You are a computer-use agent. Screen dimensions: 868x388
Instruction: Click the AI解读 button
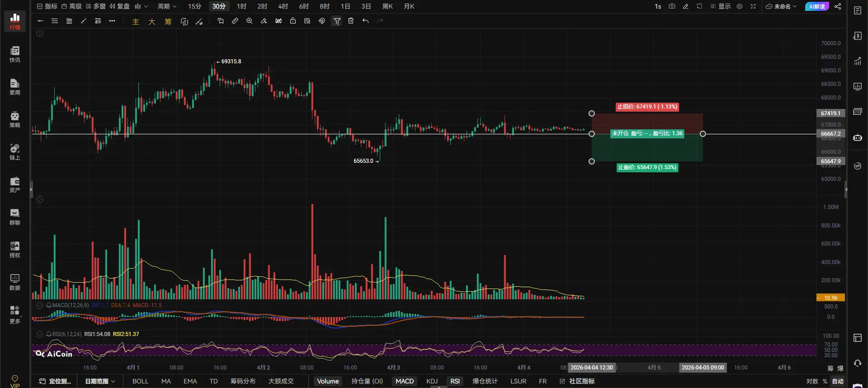(x=817, y=6)
